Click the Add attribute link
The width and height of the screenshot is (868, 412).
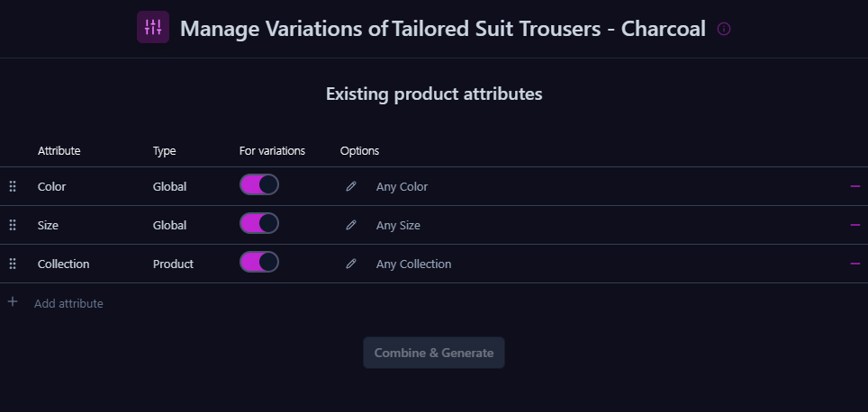pos(68,303)
